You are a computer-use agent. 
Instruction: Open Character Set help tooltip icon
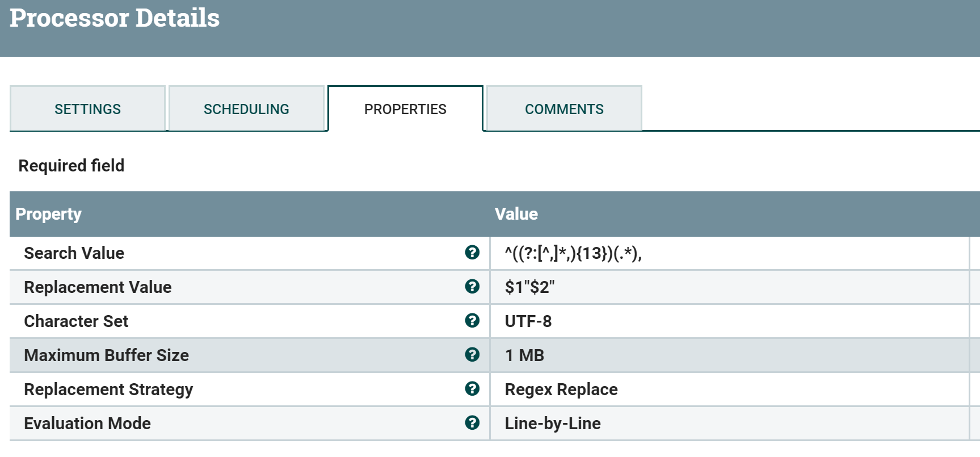(472, 321)
